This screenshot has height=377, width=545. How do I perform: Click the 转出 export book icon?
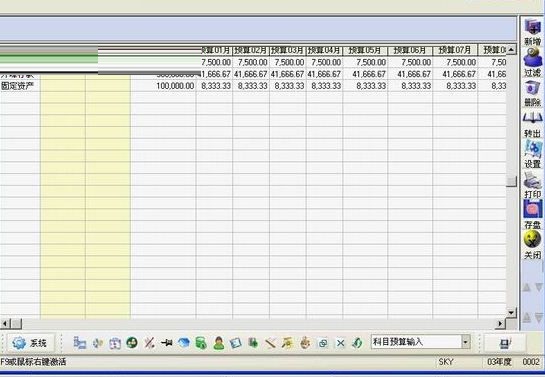tap(532, 119)
